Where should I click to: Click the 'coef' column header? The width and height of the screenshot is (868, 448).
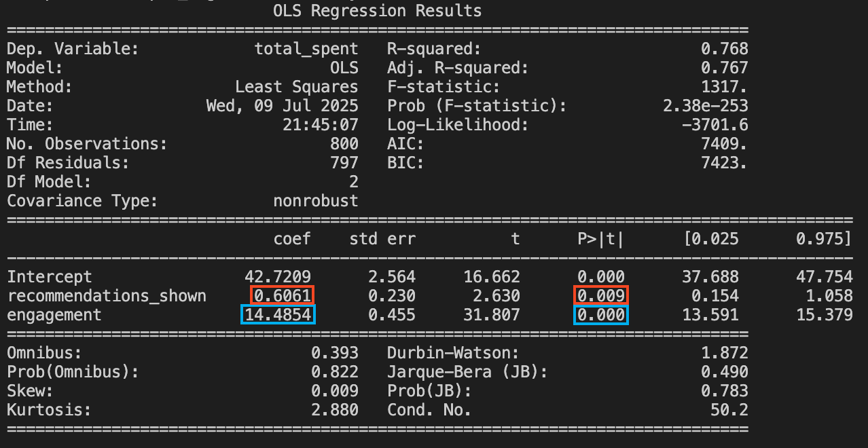tap(292, 239)
